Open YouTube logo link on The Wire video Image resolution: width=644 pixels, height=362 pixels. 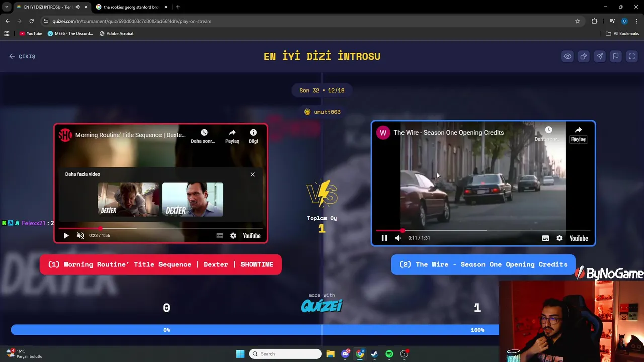(x=579, y=238)
